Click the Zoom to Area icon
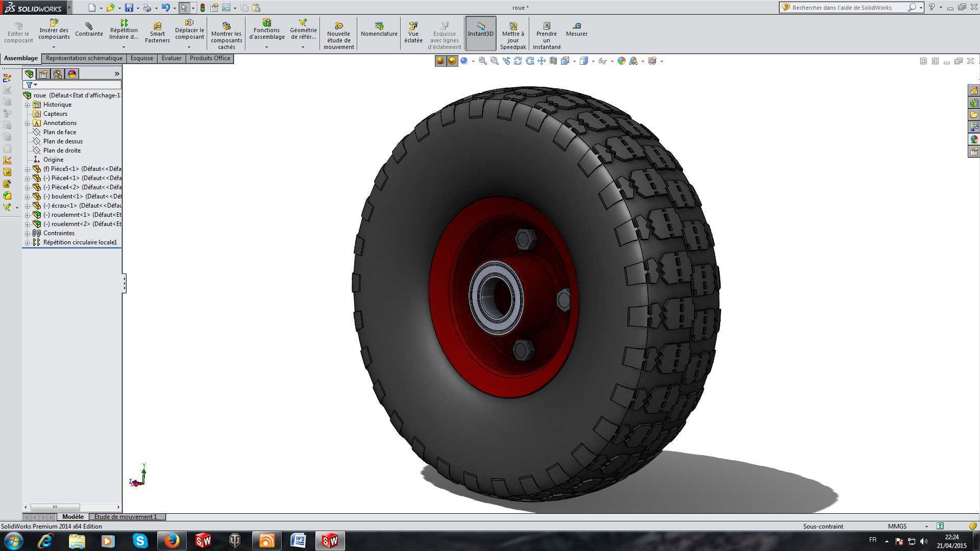This screenshot has height=551, width=980. (494, 61)
